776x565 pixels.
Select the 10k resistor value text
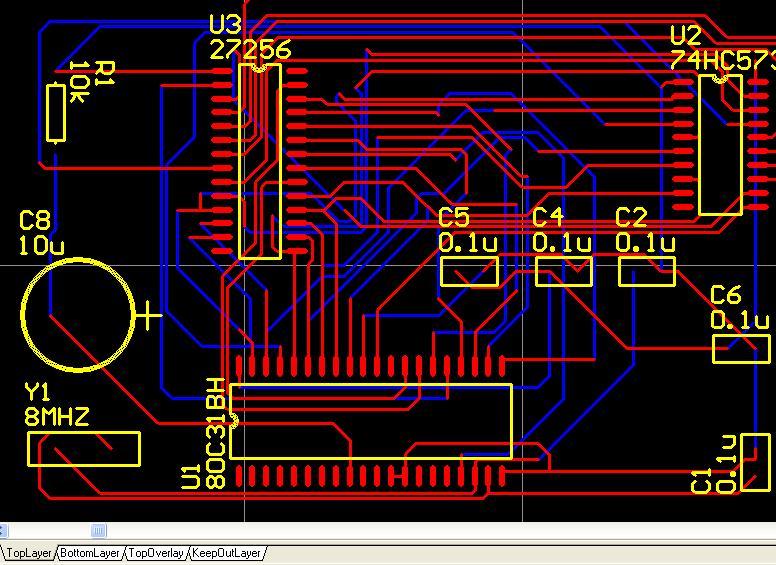click(x=78, y=82)
